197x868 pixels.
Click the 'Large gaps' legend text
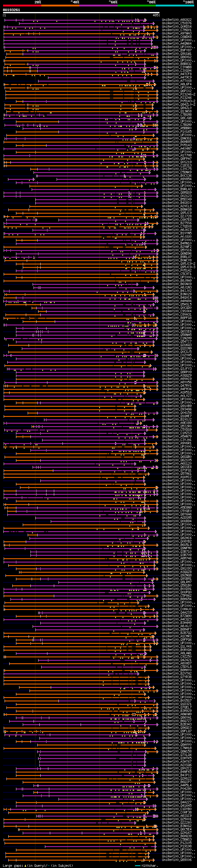[x=13, y=865]
